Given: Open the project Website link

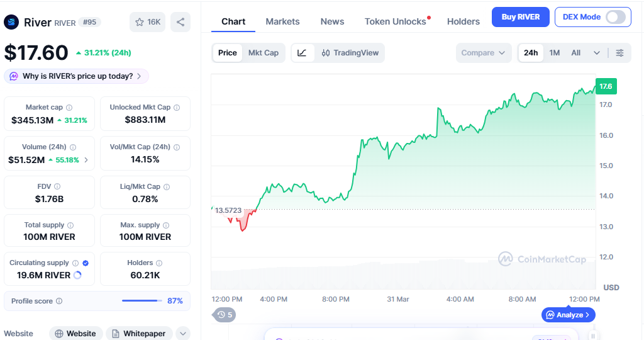Looking at the screenshot, I should [x=75, y=334].
